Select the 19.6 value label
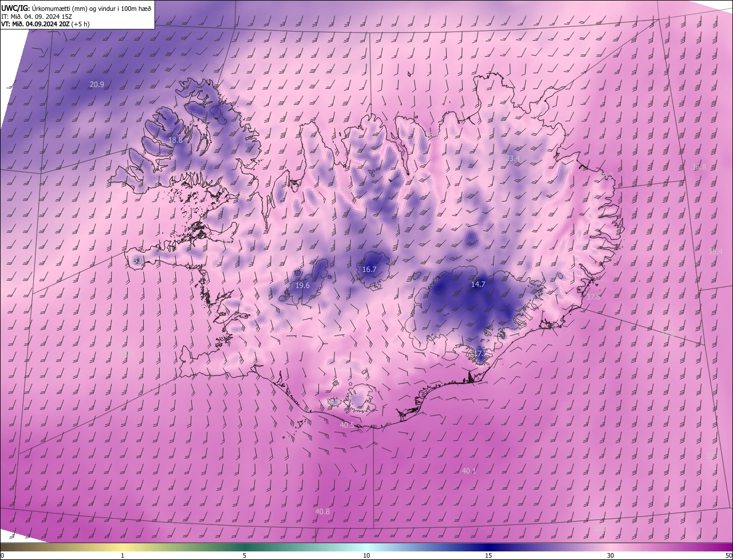733x560 pixels. pos(302,285)
